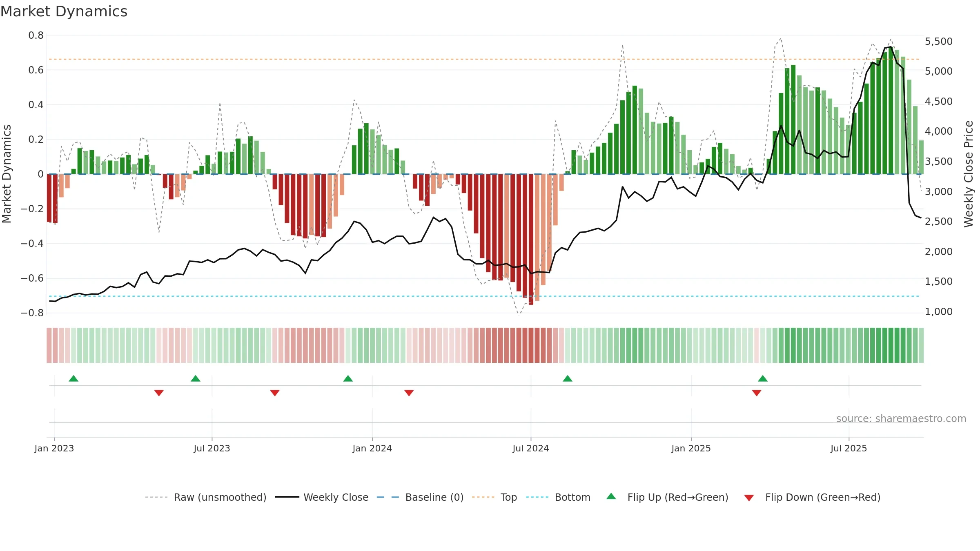Click the darkest red cell in the heatmap strip

[531, 345]
